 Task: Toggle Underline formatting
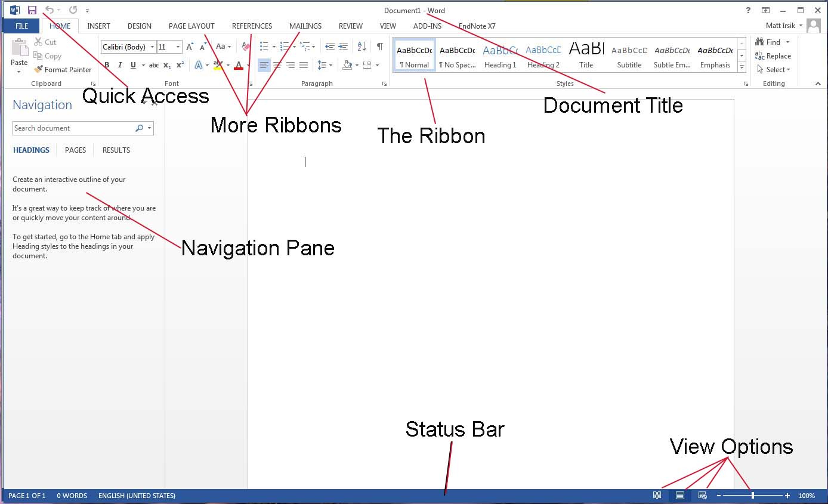click(132, 65)
